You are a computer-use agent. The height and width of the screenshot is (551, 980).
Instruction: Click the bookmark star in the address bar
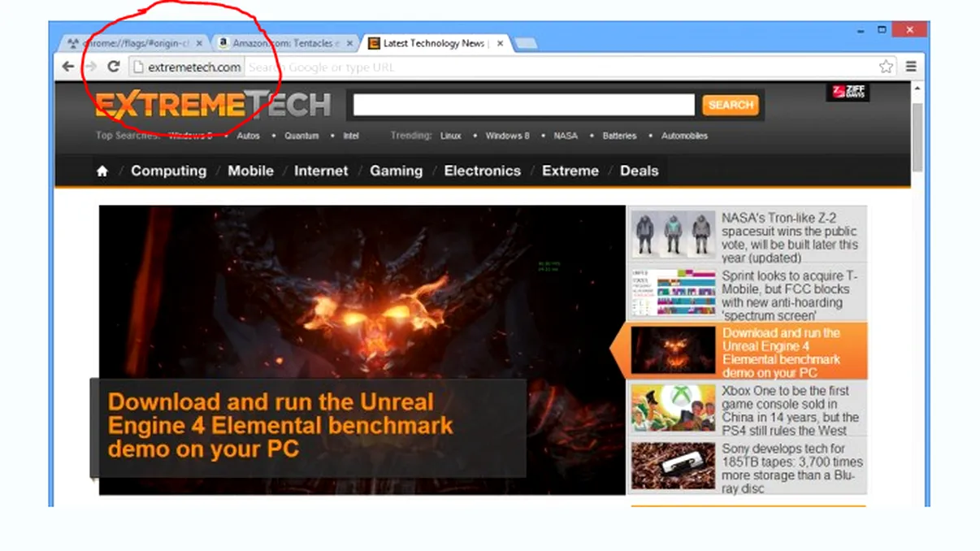[x=886, y=67]
